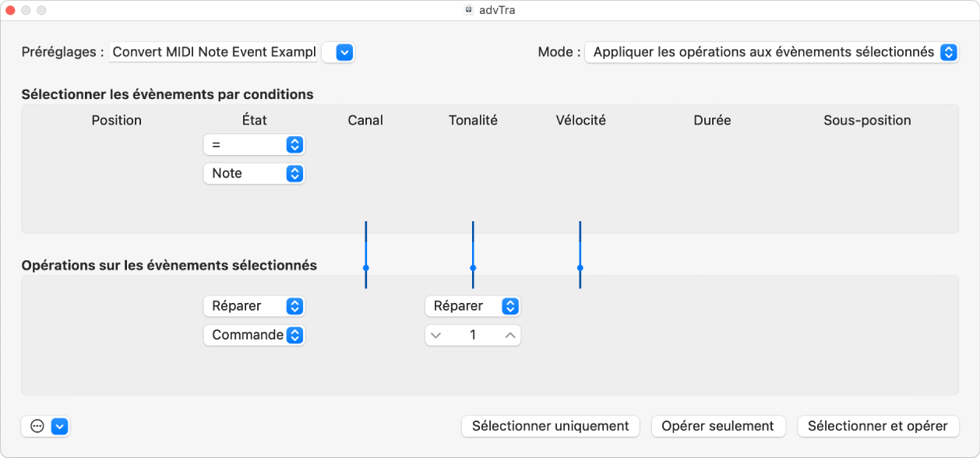Click Sélectionner uniquement

(550, 426)
